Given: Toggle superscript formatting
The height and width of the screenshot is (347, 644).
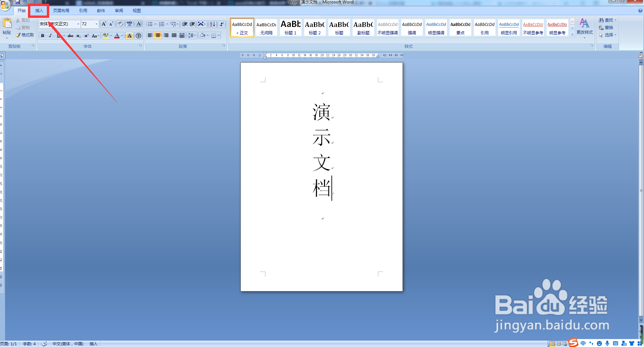Looking at the screenshot, I should [x=86, y=36].
